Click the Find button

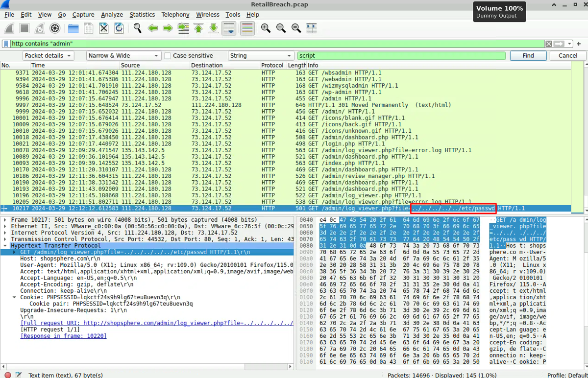click(528, 56)
